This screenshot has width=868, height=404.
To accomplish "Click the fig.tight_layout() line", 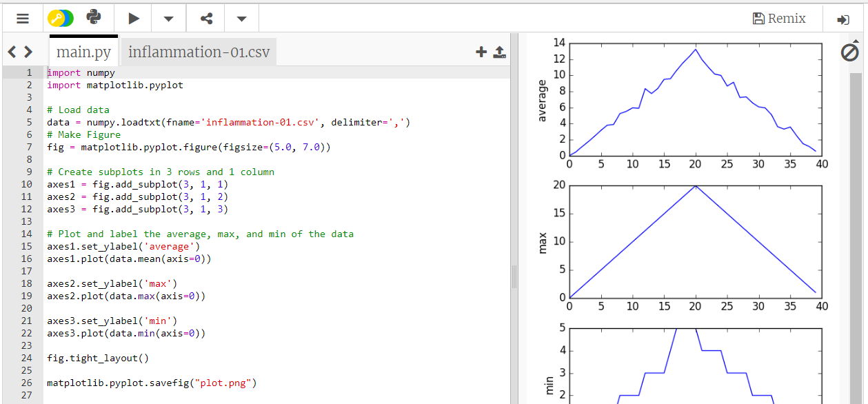I will (x=98, y=358).
